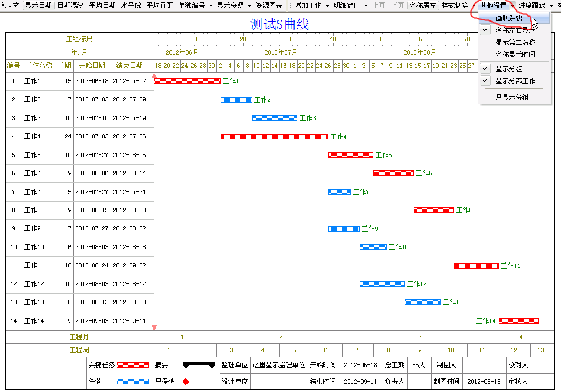
Task: Select the blue Gantt bar for 工作3
Action: 274,118
